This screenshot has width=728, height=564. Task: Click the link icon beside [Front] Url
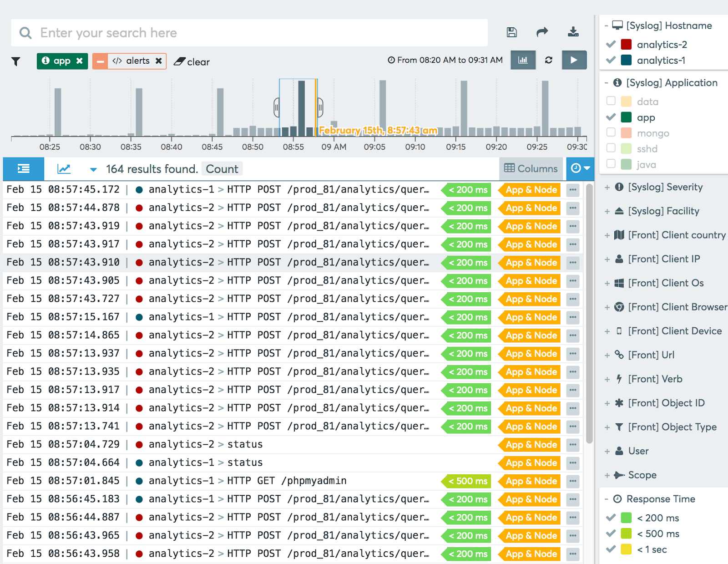[x=619, y=355]
